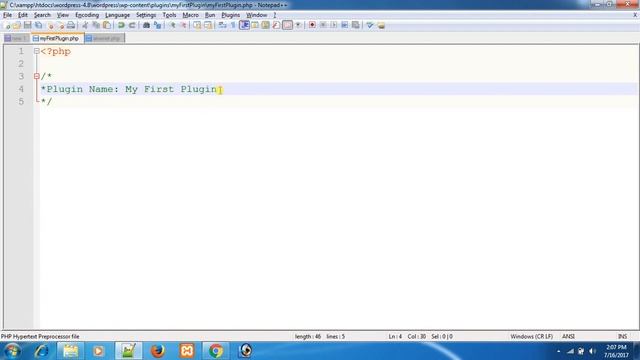This screenshot has height=360, width=640.
Task: Click Run Macro Multiple Times icon
Action: point(344,25)
